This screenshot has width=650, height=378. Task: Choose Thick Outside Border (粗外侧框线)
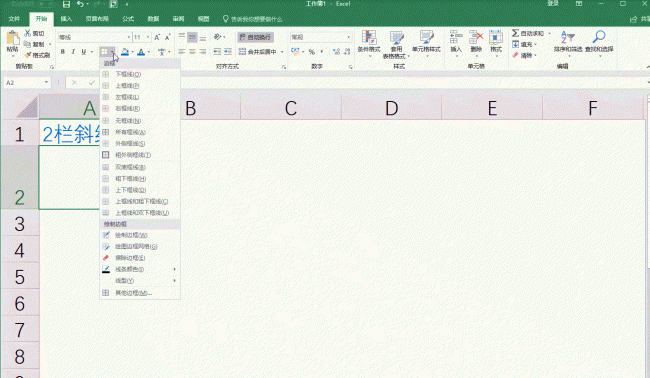[x=140, y=155]
